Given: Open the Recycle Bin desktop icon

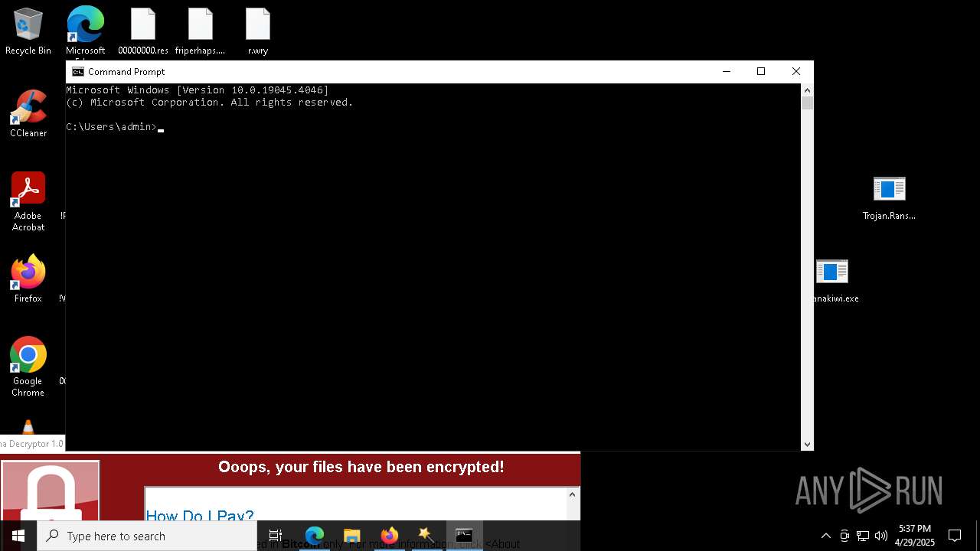Looking at the screenshot, I should 28,32.
